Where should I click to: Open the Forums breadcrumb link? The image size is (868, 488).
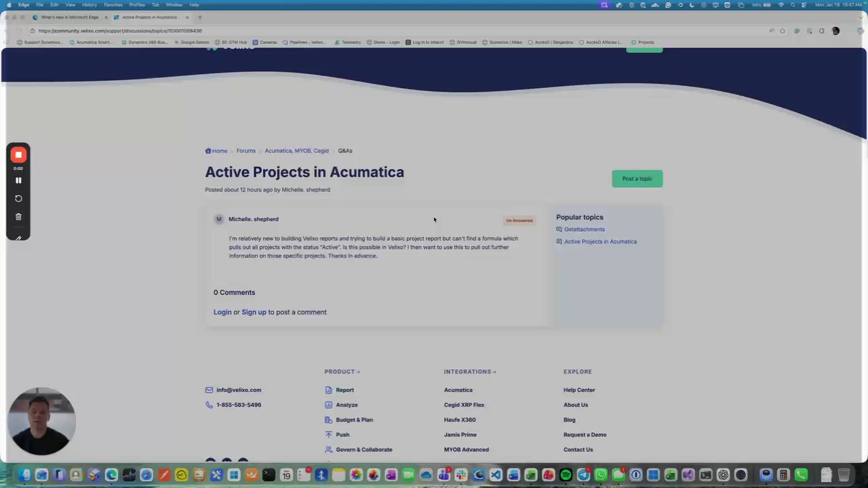click(x=245, y=150)
